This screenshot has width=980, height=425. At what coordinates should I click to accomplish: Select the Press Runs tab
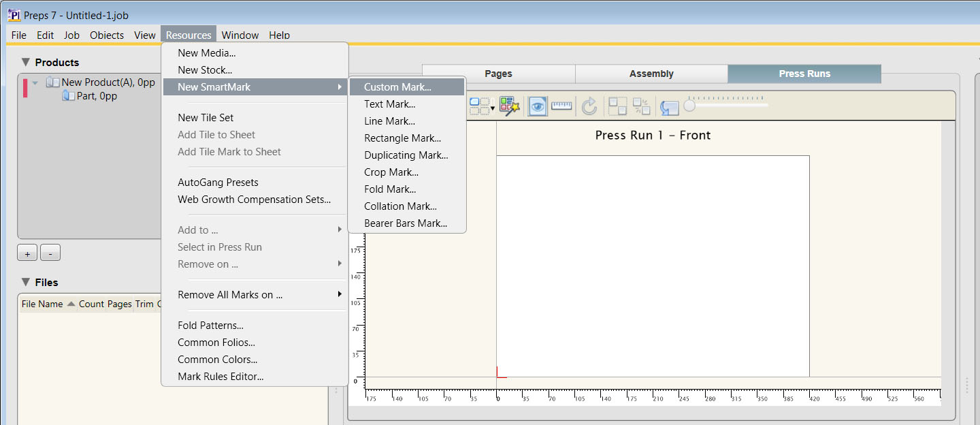point(804,74)
